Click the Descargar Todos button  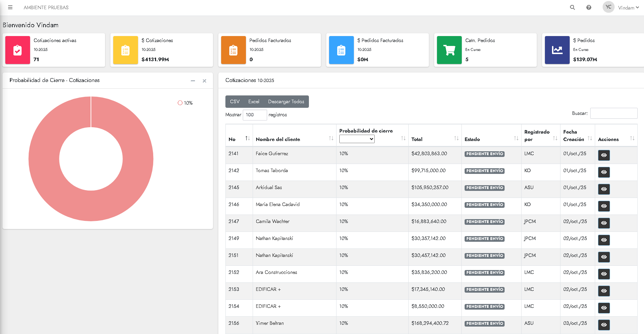click(x=286, y=102)
